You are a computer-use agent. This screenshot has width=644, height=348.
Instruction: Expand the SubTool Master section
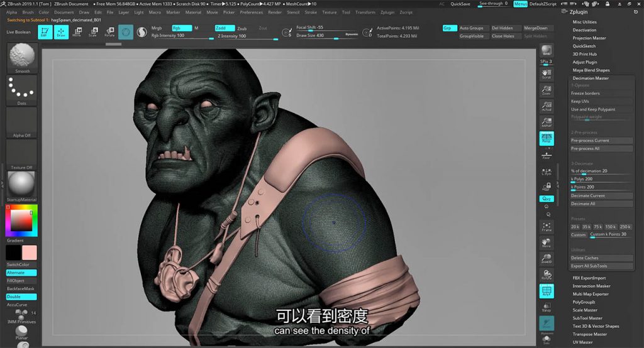point(587,318)
